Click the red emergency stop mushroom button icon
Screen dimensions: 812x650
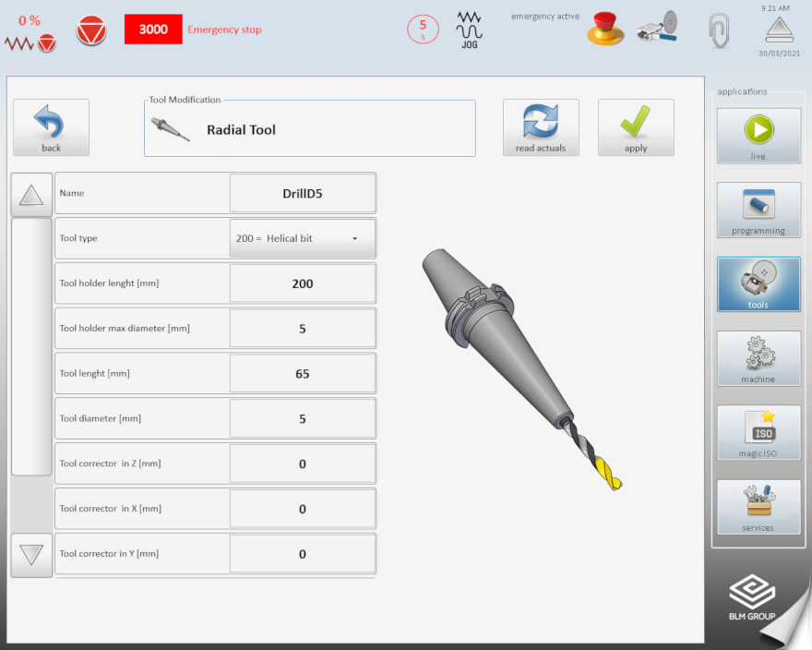coord(605,29)
